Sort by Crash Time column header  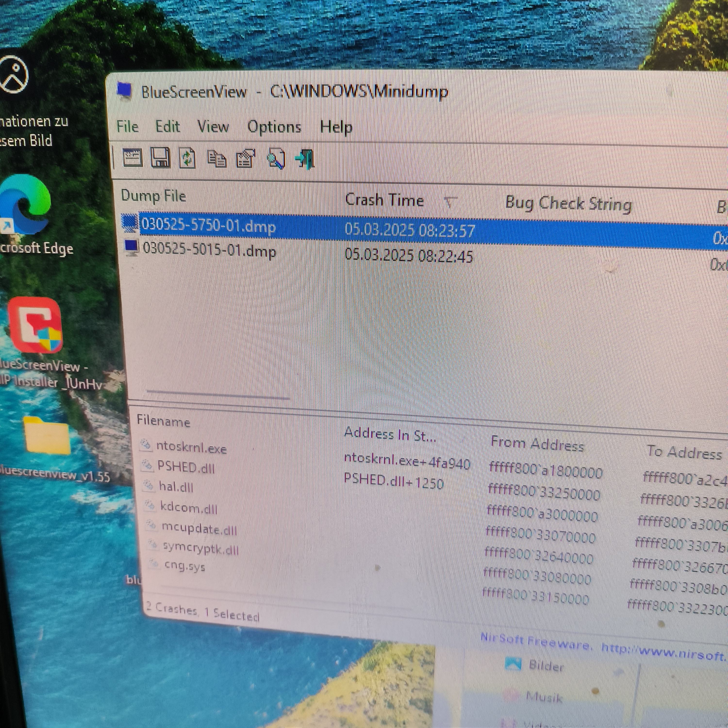click(x=384, y=200)
